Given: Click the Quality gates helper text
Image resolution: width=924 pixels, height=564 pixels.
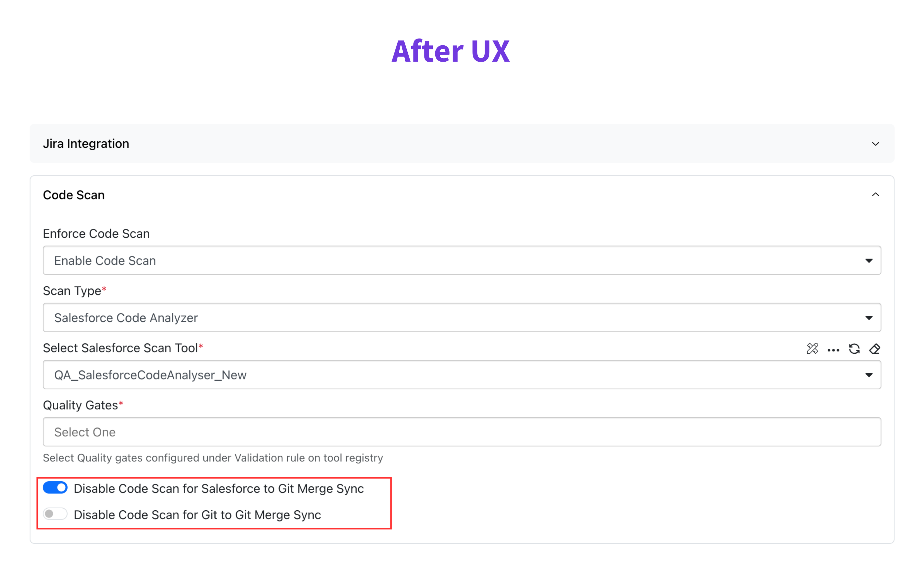Looking at the screenshot, I should (213, 457).
